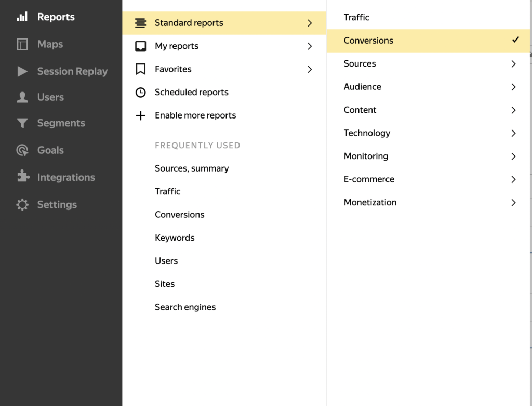Select the Users person icon
This screenshot has height=406, width=532.
[22, 97]
